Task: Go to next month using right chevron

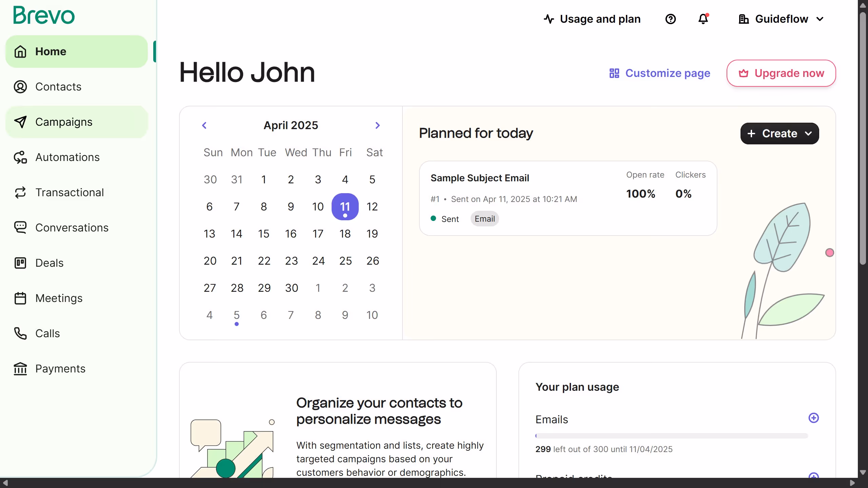Action: 377,125
